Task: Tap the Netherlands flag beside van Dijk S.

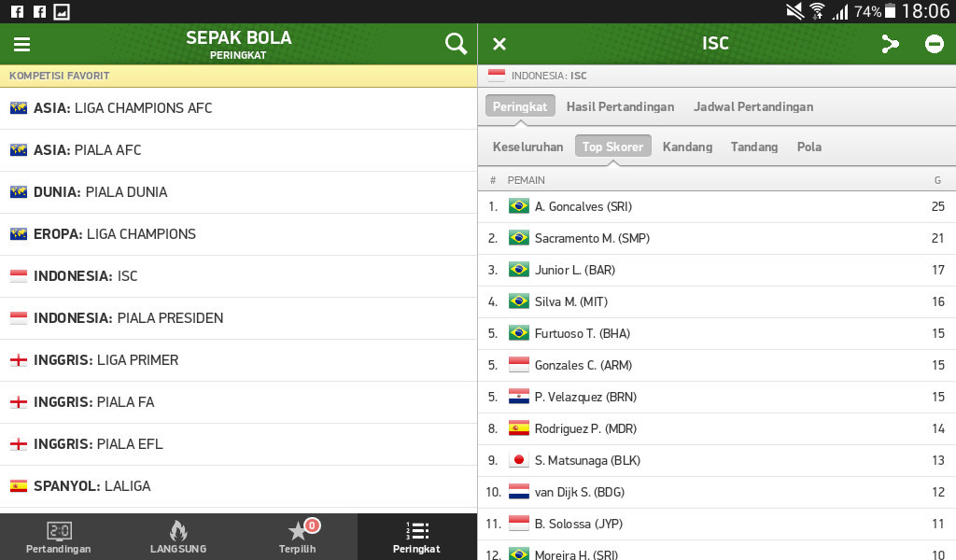Action: (519, 492)
